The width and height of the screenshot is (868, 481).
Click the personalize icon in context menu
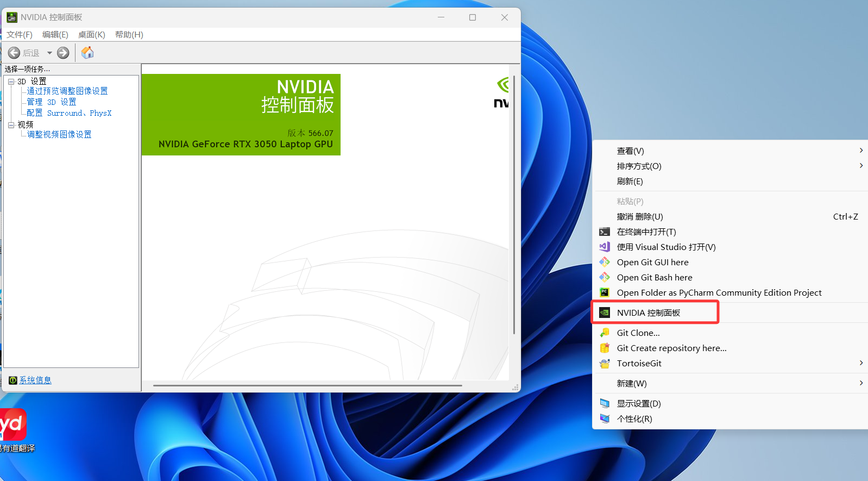(604, 419)
